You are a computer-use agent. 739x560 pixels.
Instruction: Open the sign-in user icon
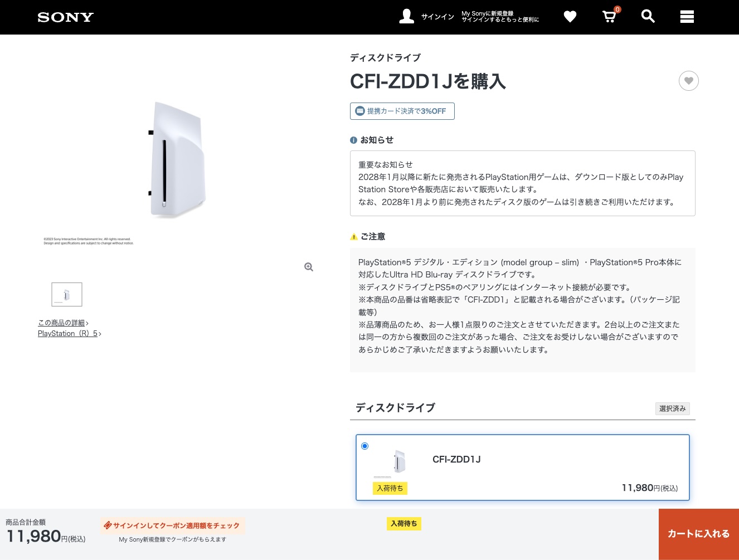coord(407,17)
